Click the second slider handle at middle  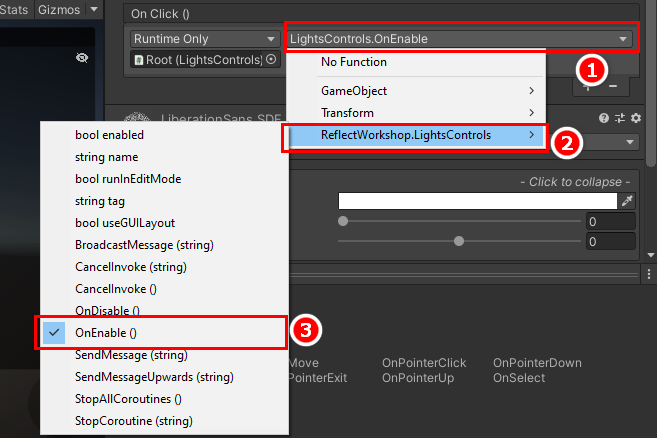pos(459,241)
